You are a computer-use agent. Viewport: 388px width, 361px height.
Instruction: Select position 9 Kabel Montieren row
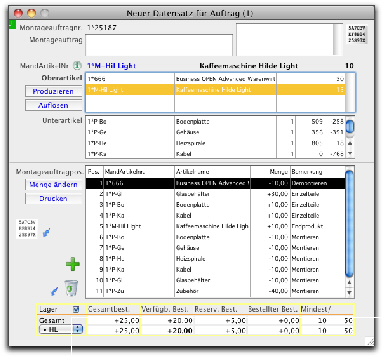tap(215, 269)
